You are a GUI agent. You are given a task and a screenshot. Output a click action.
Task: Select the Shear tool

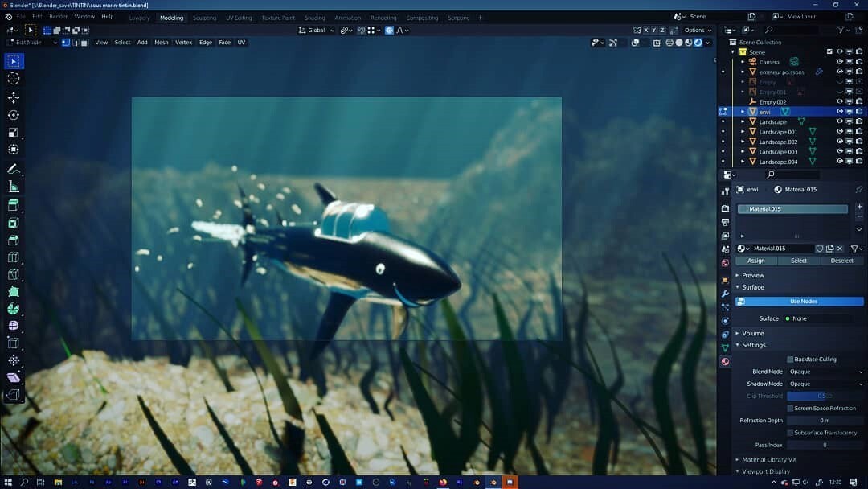click(x=14, y=378)
